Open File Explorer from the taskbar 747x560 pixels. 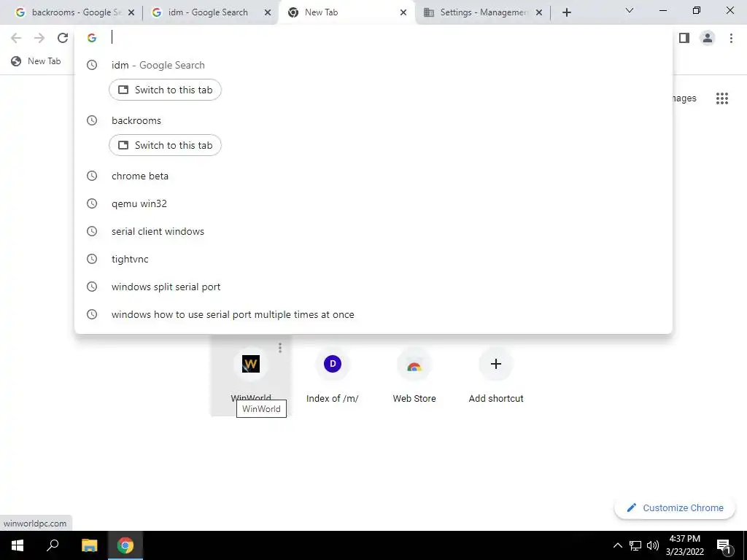(89, 545)
